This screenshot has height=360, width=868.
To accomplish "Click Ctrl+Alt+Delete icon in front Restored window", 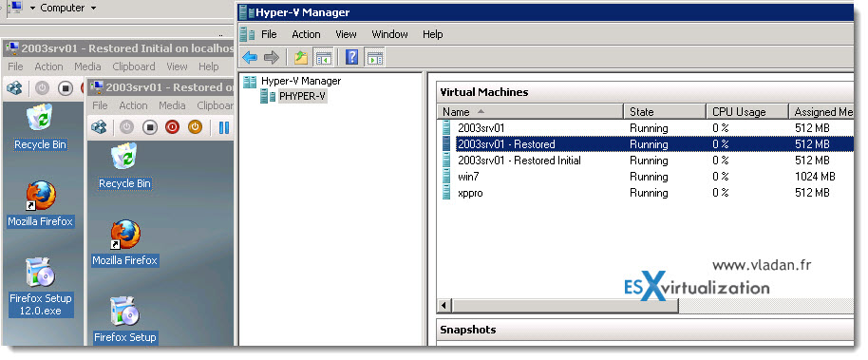I will (x=99, y=127).
